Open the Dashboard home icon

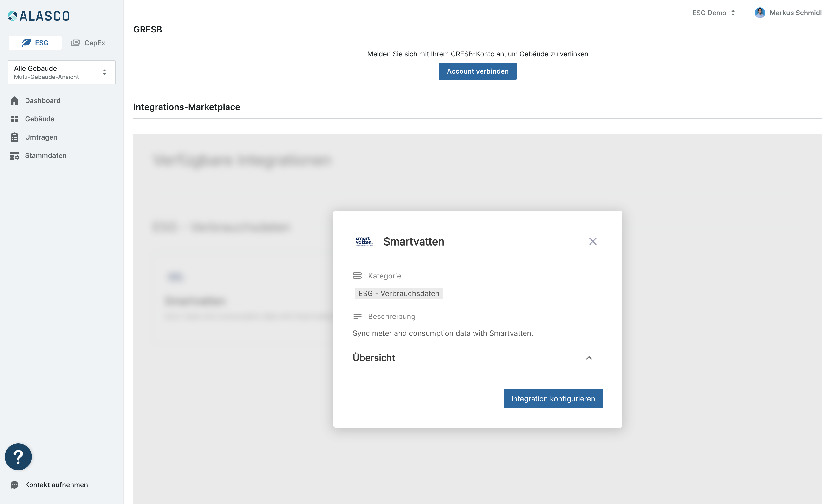click(x=14, y=101)
